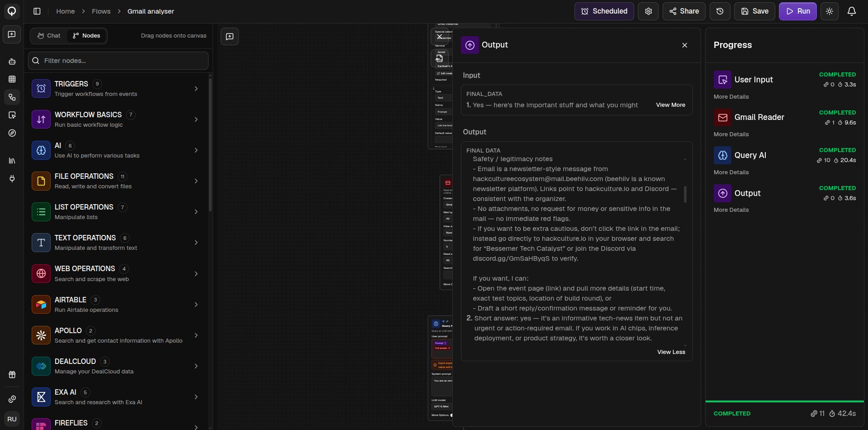Open More Details under Query AI
This screenshot has width=868, height=430.
731,172
